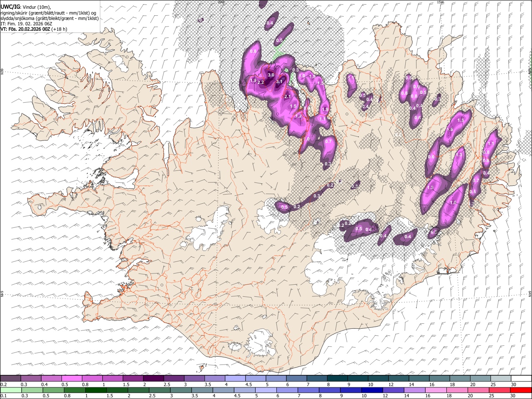Click the darkest green rain swatch labeled 1
Screen dimensions: 532x399
96,390
